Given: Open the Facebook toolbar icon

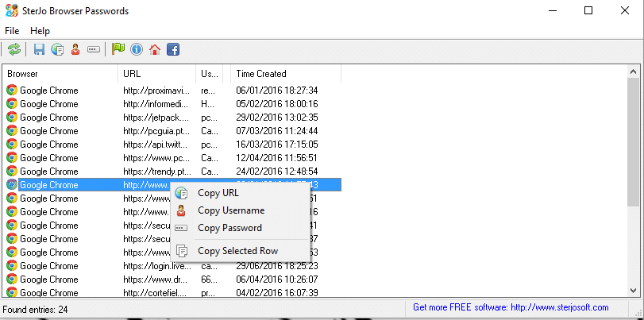Looking at the screenshot, I should [173, 50].
